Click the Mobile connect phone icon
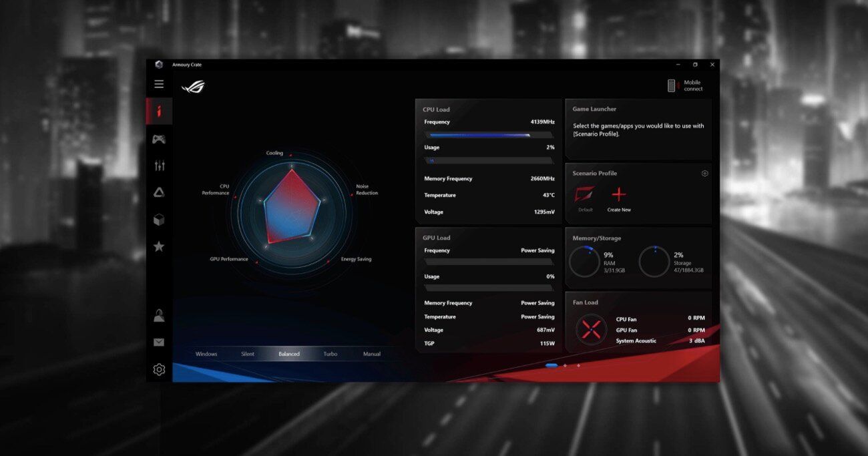Image resolution: width=868 pixels, height=456 pixels. point(672,85)
